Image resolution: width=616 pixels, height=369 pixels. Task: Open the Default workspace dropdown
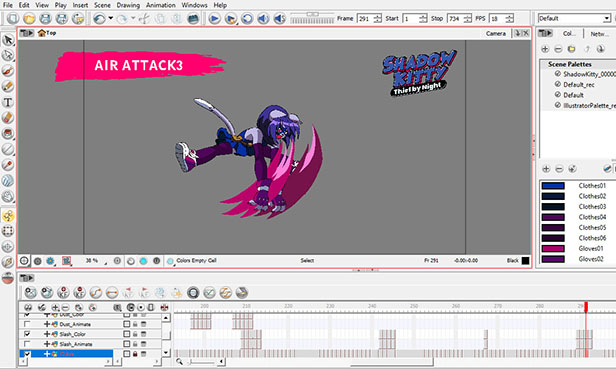point(574,18)
